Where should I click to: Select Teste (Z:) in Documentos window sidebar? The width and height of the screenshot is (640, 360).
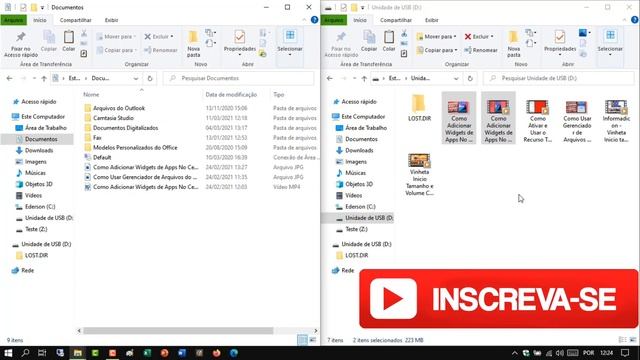pyautogui.click(x=36, y=229)
